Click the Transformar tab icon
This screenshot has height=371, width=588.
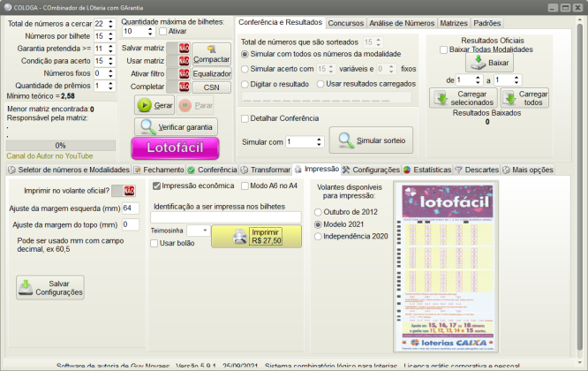[245, 170]
